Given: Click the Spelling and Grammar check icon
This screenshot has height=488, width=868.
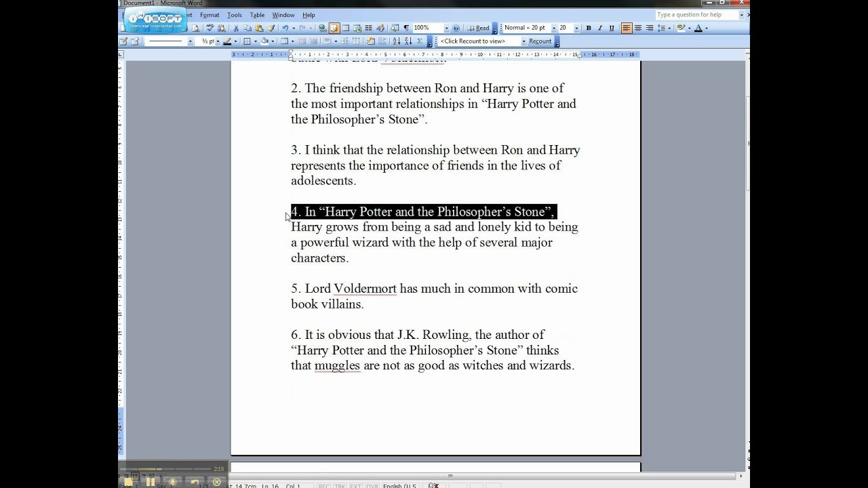Looking at the screenshot, I should tap(210, 28).
